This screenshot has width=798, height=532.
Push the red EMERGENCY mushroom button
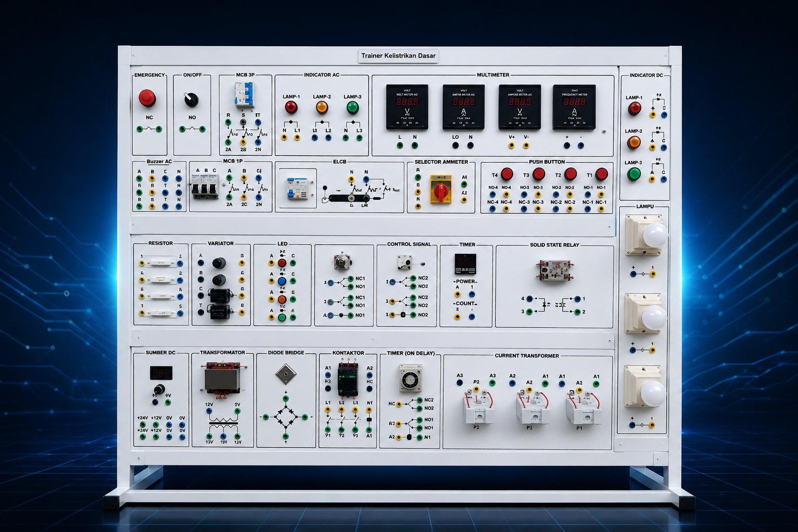pyautogui.click(x=147, y=97)
